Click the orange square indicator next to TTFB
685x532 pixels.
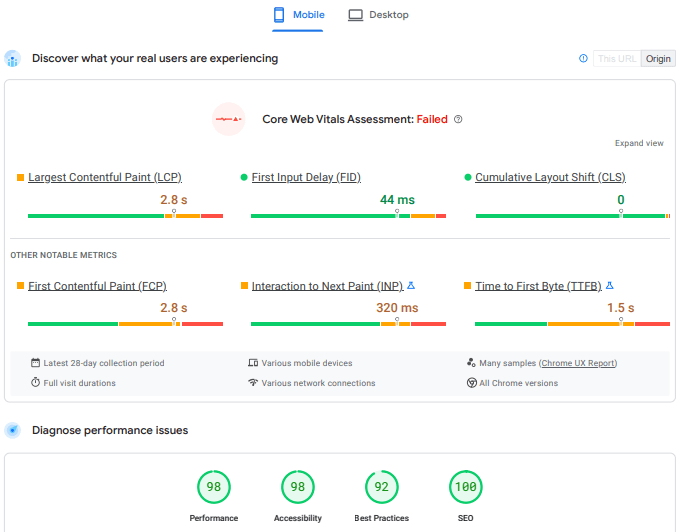[x=467, y=285]
